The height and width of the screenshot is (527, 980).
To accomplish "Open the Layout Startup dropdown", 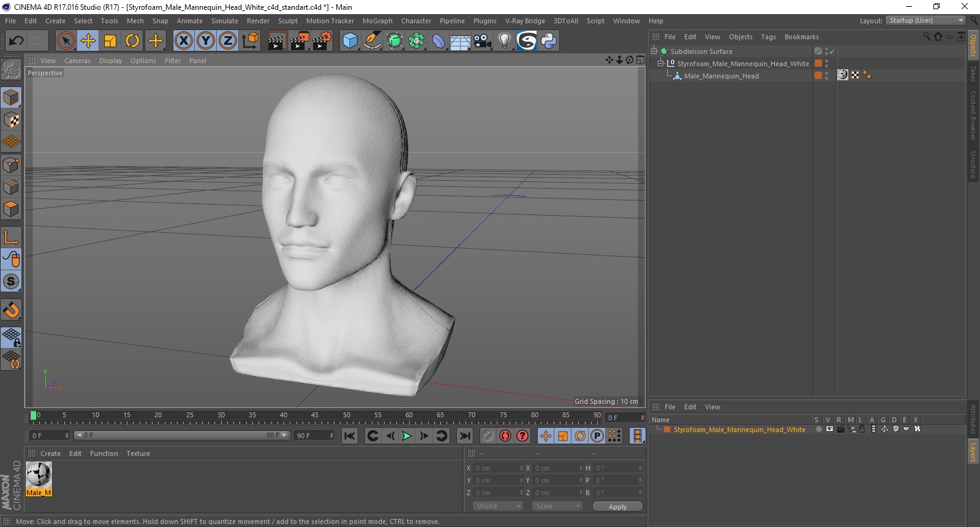I will coord(925,20).
